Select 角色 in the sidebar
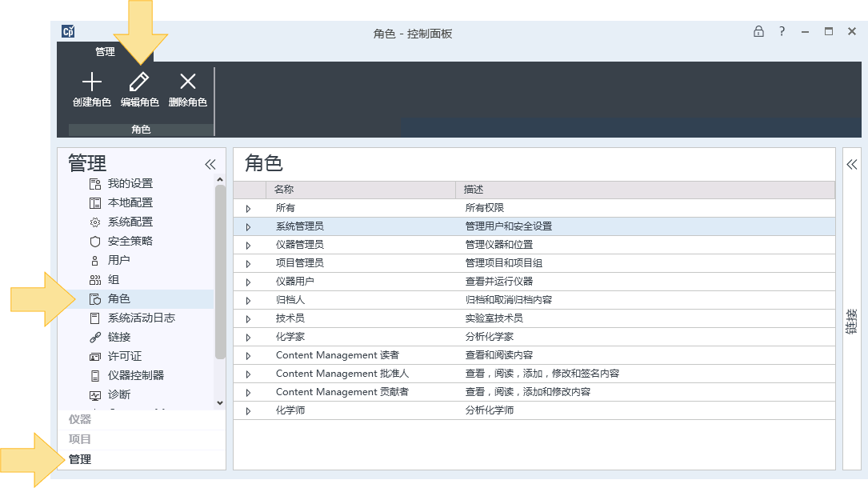This screenshot has width=868, height=488. [x=118, y=298]
